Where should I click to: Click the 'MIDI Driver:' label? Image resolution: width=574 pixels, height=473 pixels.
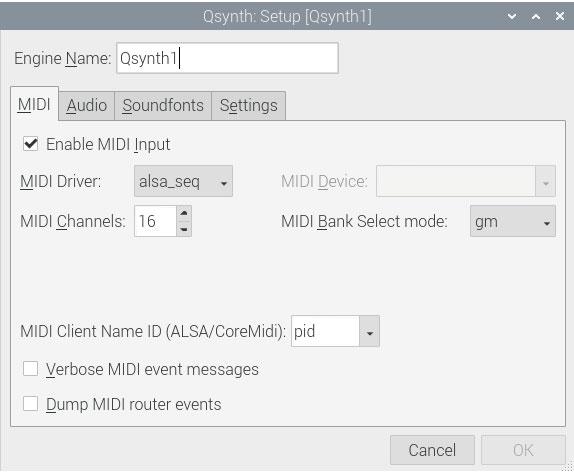click(61, 181)
